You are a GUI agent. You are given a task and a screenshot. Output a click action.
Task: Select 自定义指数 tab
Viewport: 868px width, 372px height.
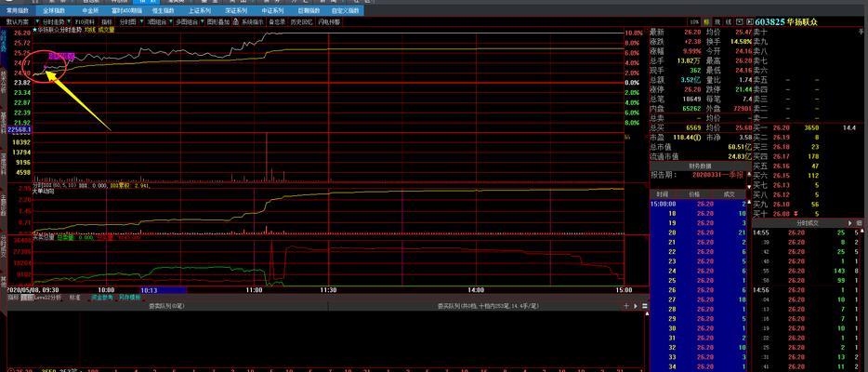click(346, 10)
